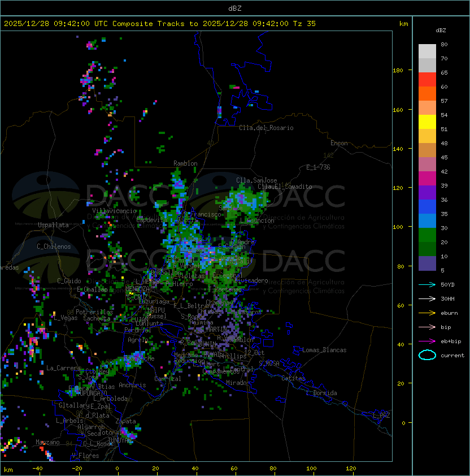
Task: Click the pink bip arrow in legend
Action: [427, 327]
